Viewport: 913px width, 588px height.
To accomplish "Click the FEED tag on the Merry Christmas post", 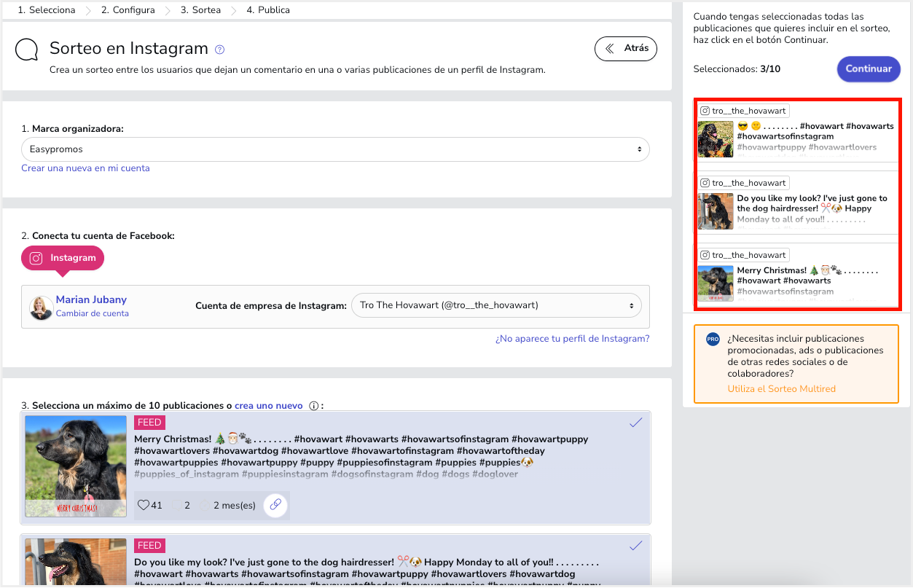I will tap(149, 423).
